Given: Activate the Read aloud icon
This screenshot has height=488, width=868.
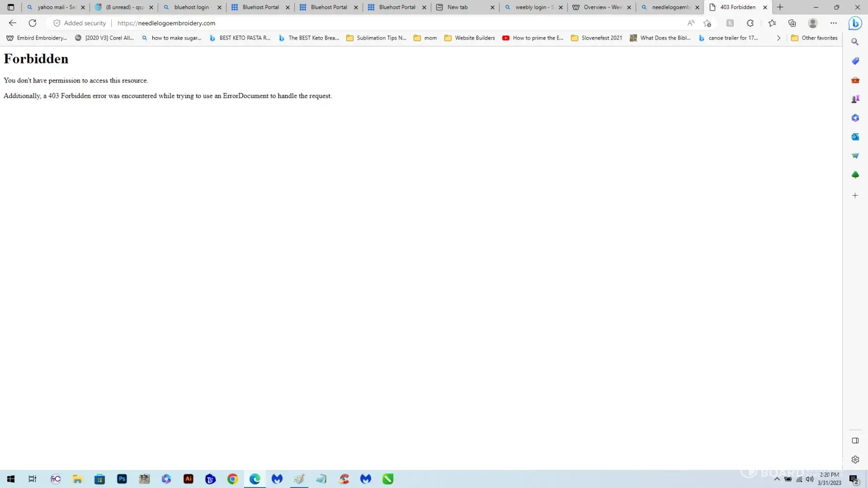Looking at the screenshot, I should pos(691,23).
